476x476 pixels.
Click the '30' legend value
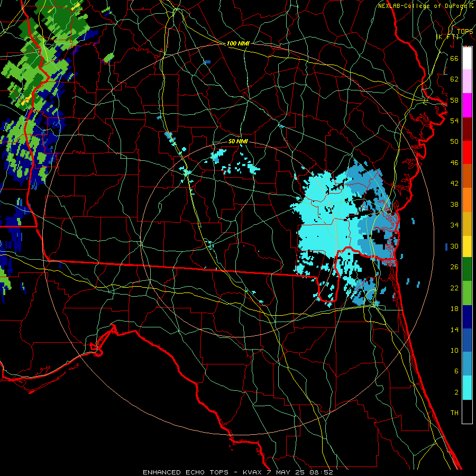[x=454, y=246]
